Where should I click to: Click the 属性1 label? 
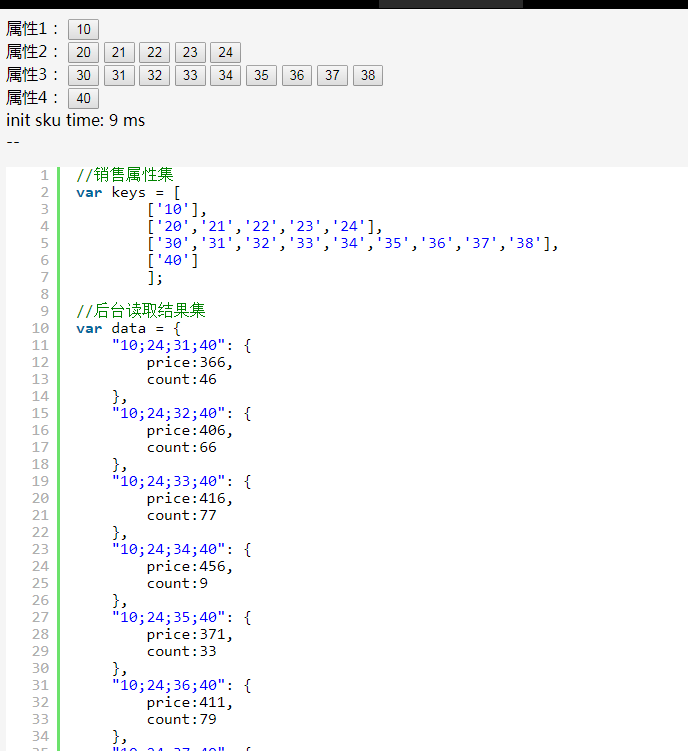point(32,29)
